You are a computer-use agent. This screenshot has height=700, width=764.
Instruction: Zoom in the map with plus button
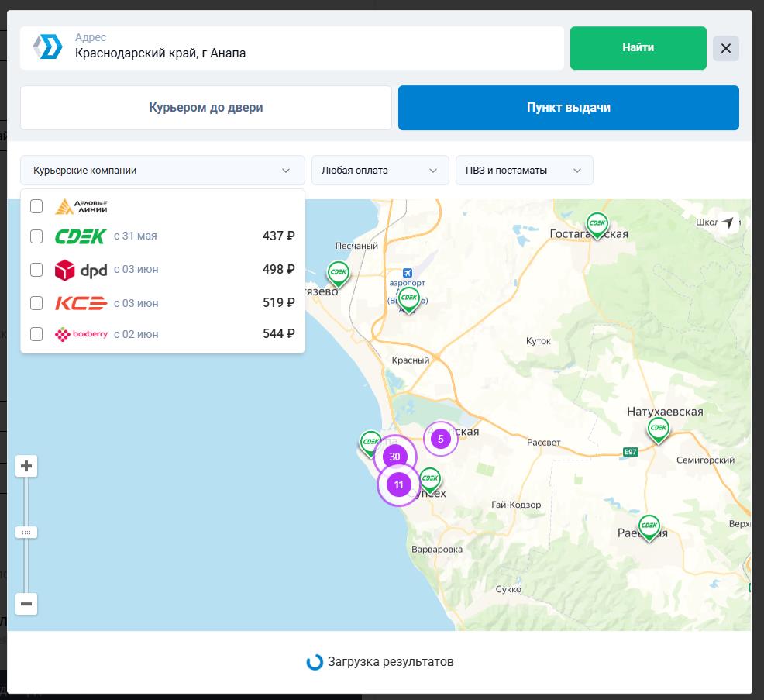(x=26, y=466)
